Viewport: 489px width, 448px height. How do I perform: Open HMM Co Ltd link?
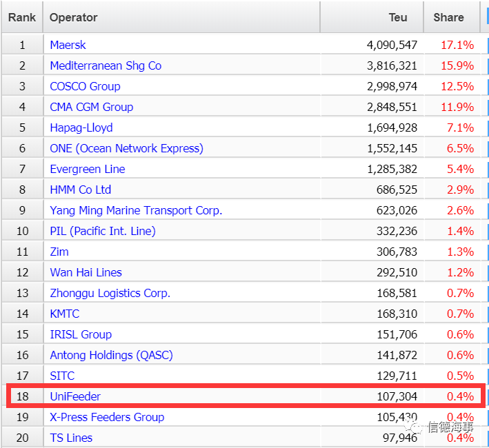pos(81,190)
